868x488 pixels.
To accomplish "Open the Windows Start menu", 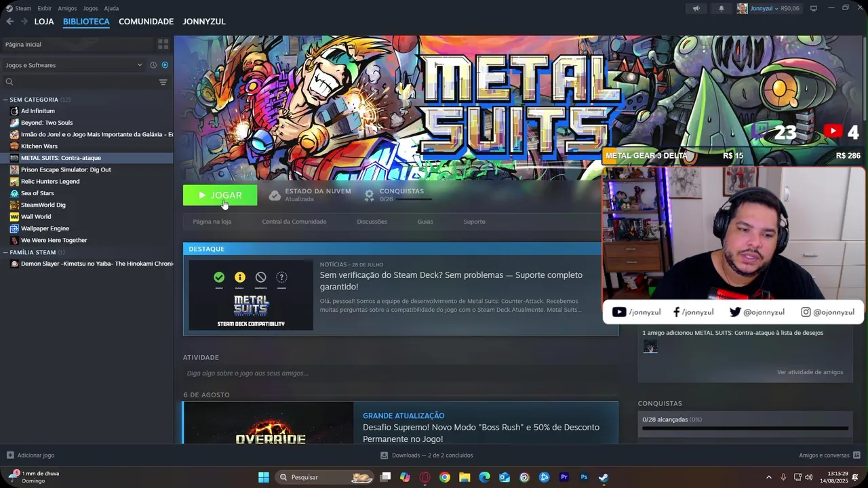I will pyautogui.click(x=264, y=477).
